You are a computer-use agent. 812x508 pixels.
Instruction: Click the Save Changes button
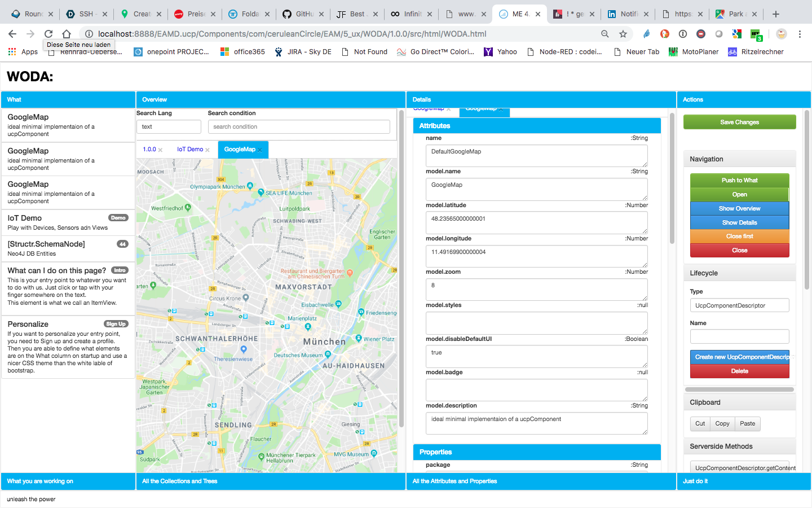tap(739, 122)
